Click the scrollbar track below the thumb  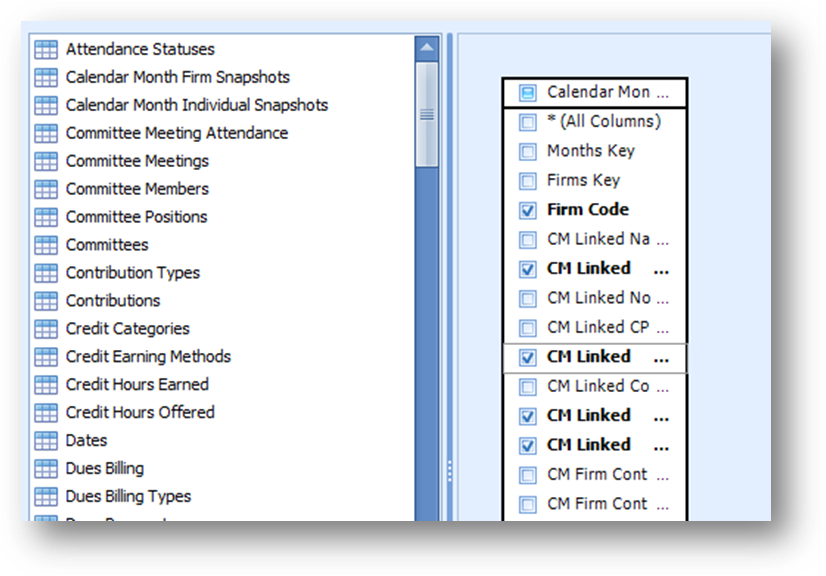[427, 343]
